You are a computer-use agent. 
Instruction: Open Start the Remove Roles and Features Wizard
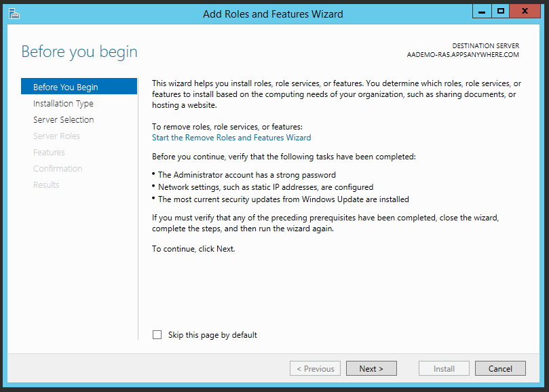[x=231, y=138]
